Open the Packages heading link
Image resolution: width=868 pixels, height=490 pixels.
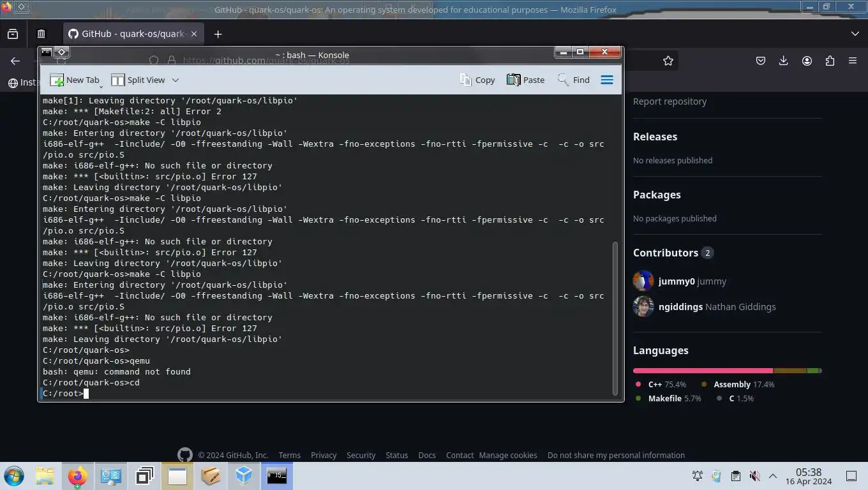point(657,195)
